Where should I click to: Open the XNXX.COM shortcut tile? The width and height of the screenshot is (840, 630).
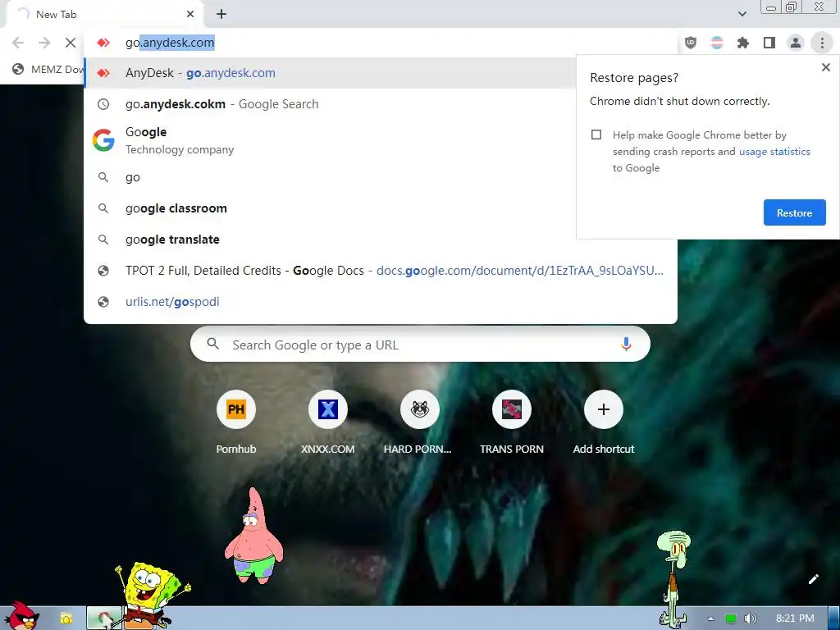click(328, 409)
